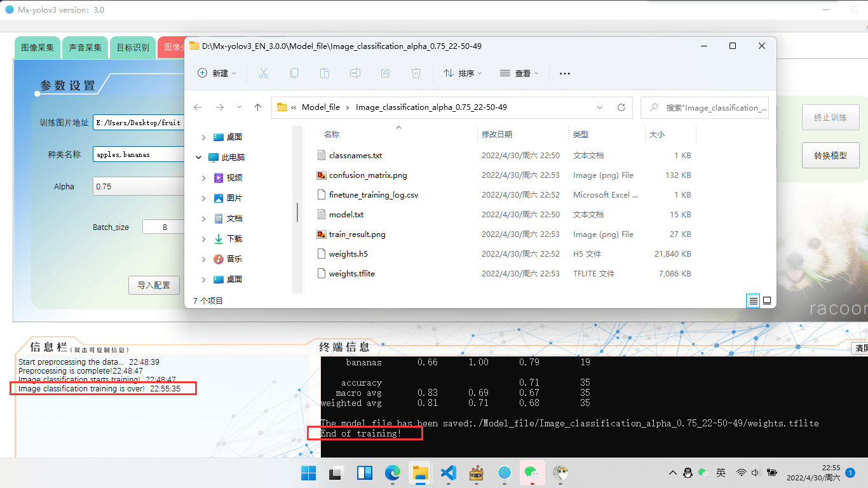
Task: Switch to large icons view layout
Action: 767,301
